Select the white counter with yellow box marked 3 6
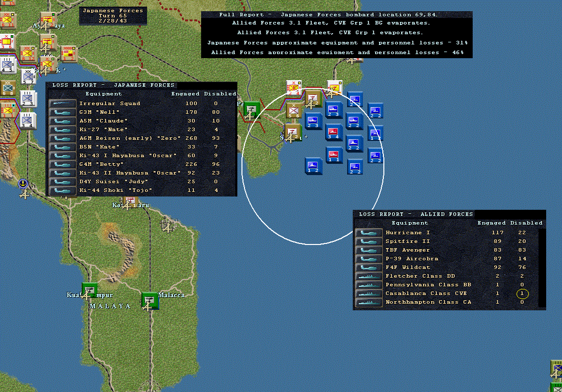 (7, 41)
